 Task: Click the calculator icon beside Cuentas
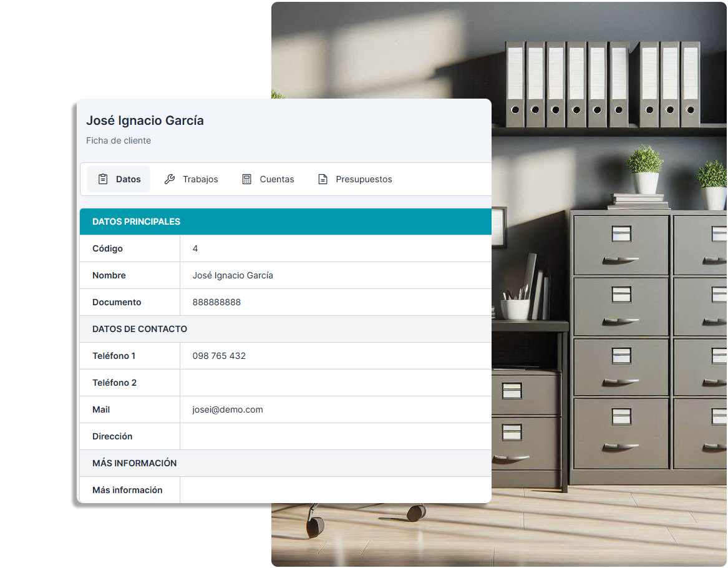click(247, 179)
